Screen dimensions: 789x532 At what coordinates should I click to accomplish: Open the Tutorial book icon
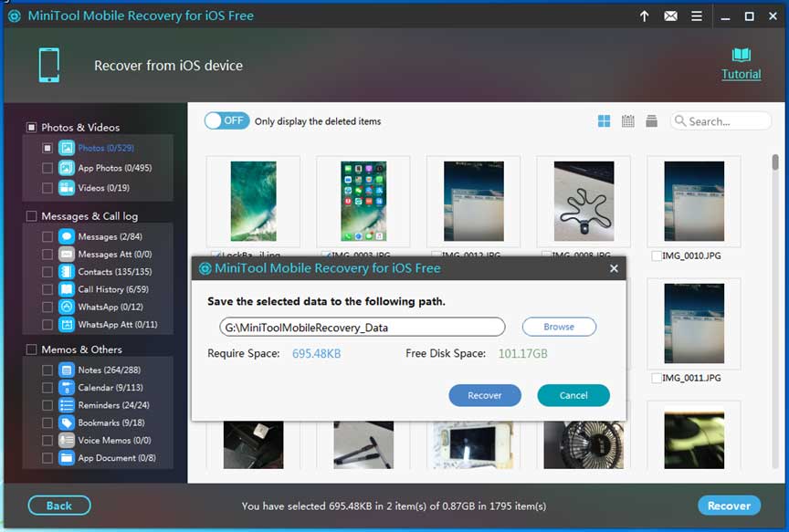(x=742, y=55)
